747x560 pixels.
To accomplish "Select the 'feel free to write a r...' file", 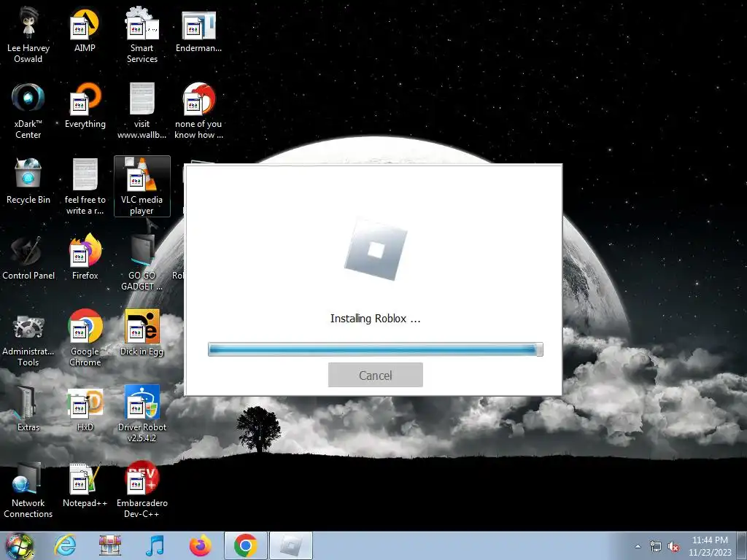I will point(85,187).
